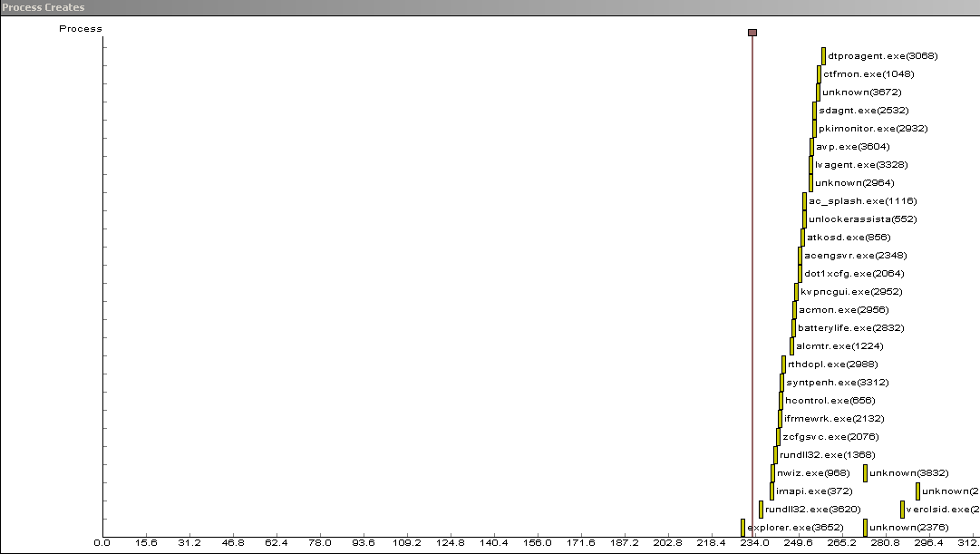Select the rundll32.exe(3620) process bar
Image resolution: width=980 pixels, height=554 pixels.
(761, 509)
